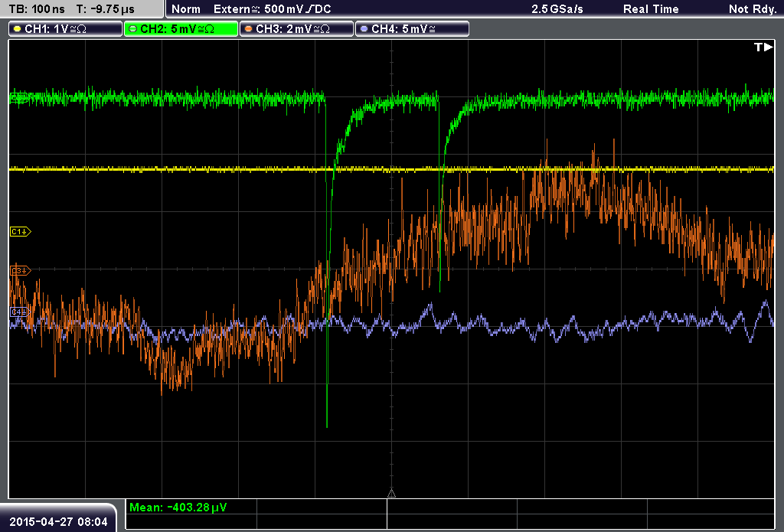The width and height of the screenshot is (784, 532).
Task: Select the CH1: 1V channel tab
Action: click(x=66, y=29)
